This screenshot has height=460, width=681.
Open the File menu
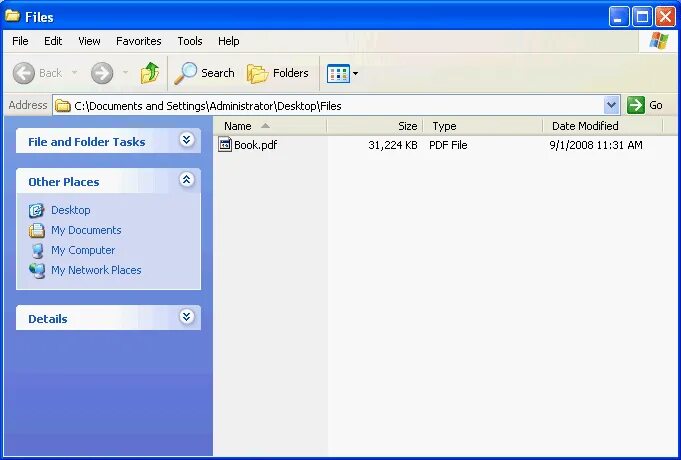click(x=20, y=41)
